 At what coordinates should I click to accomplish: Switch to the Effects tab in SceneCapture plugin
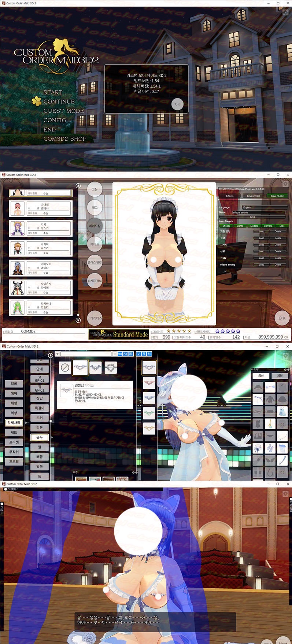click(230, 196)
